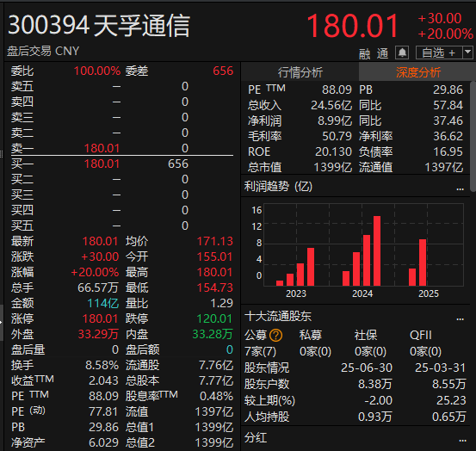
Task: Click 总手 value 66.57万
Action: (x=98, y=287)
